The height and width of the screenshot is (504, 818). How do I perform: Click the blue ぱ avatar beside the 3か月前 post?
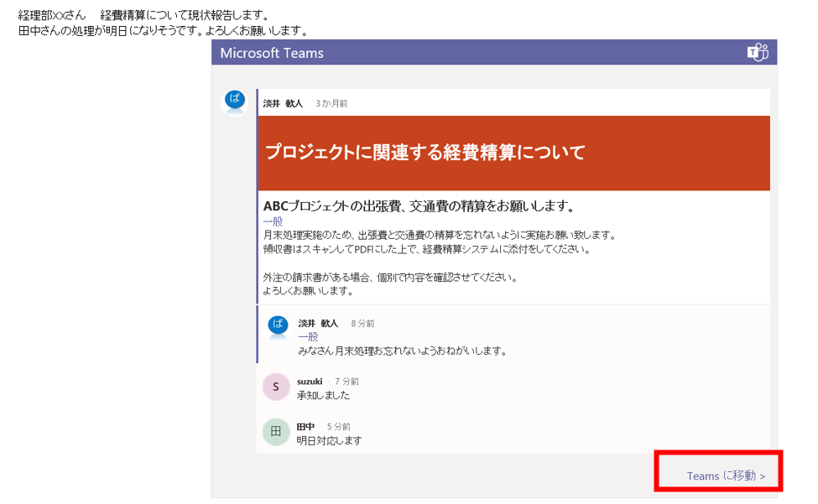(x=235, y=102)
